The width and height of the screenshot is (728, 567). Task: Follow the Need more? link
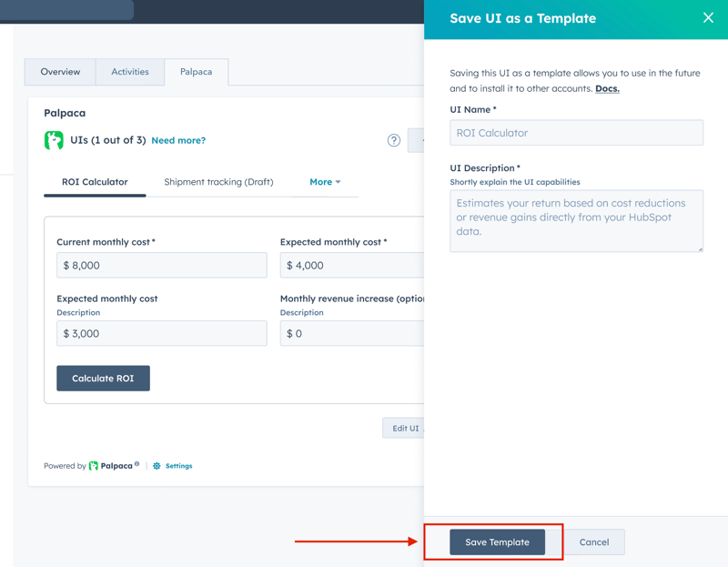(178, 140)
